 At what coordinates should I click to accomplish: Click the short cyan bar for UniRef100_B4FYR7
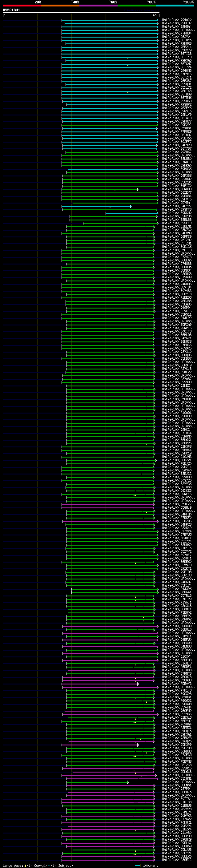(x=97, y=206)
